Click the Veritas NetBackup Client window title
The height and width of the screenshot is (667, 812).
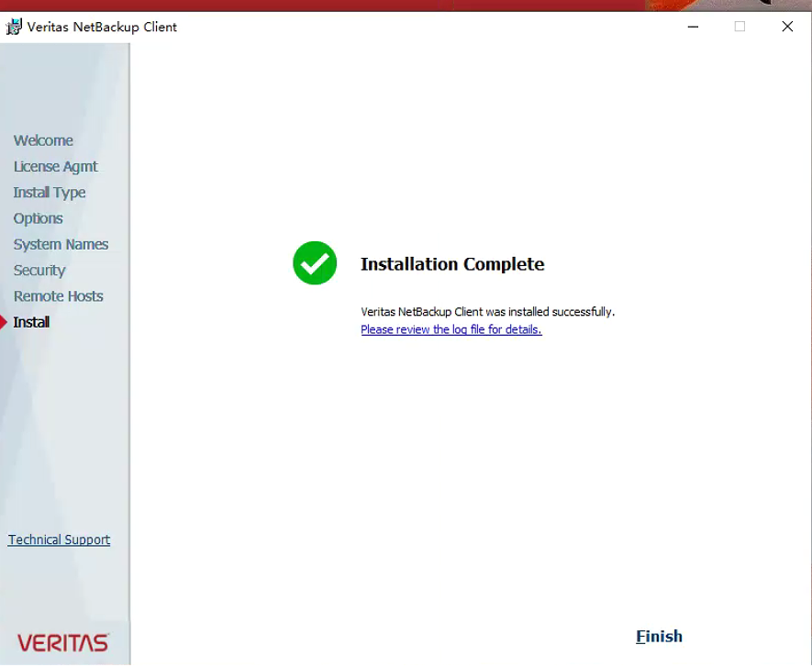(102, 27)
